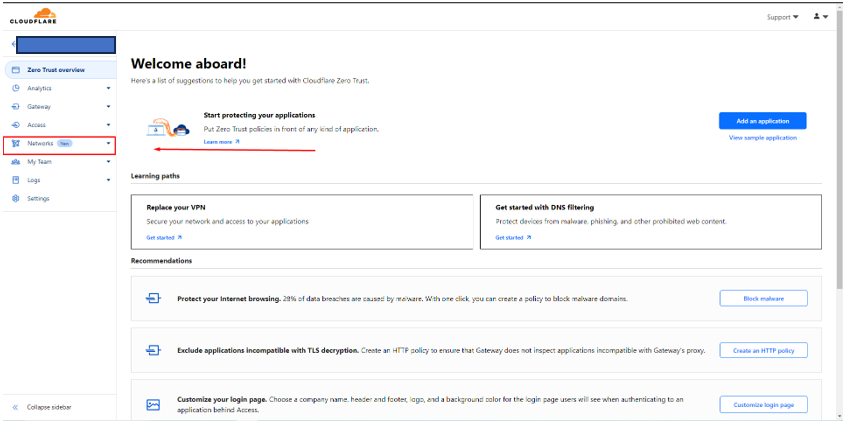Expand the Gateway menu arrow
The height and width of the screenshot is (425, 845).
point(108,107)
